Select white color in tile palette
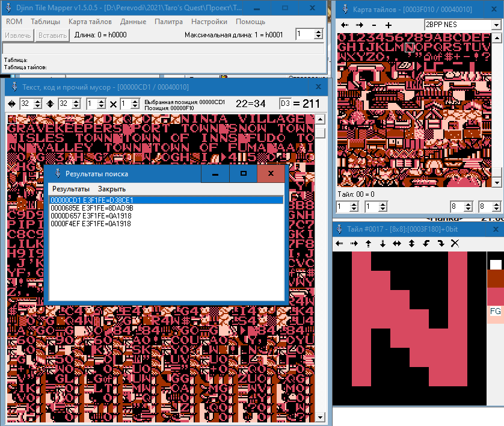The height and width of the screenshot is (426, 504). tap(496, 264)
